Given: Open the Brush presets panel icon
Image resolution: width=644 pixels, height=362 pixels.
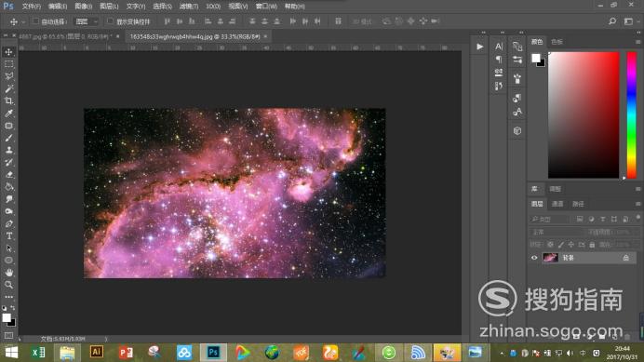Looking at the screenshot, I should [517, 78].
